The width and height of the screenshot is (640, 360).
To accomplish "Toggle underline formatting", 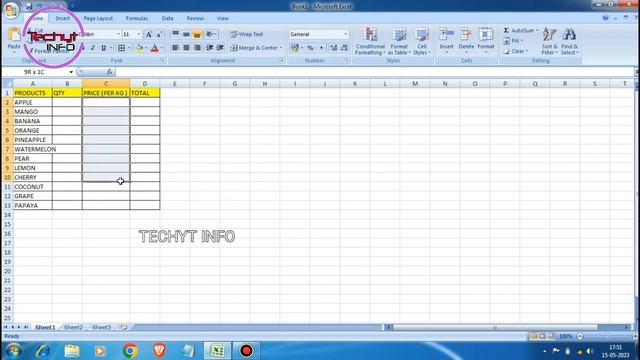I will click(x=104, y=48).
